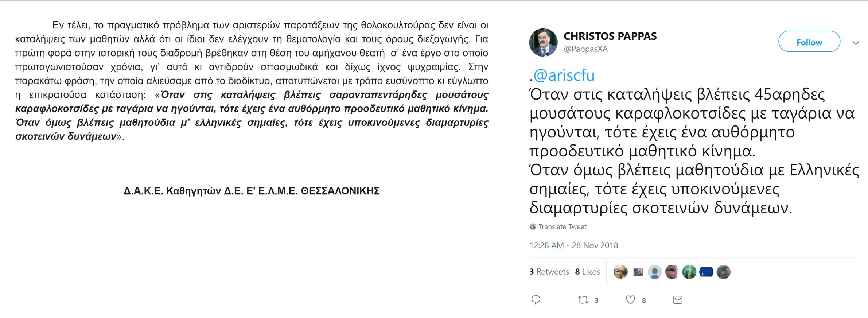
Task: Open the sunglasses man liker avatar
Action: click(672, 272)
